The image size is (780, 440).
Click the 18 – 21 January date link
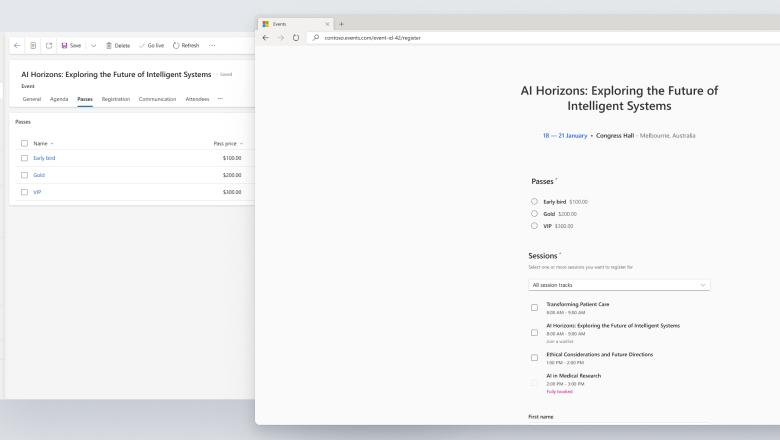[565, 136]
